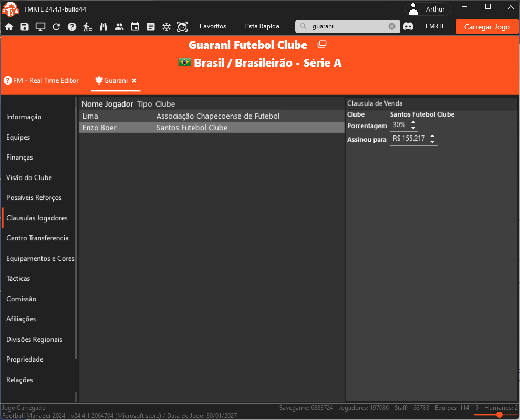Viewport: 520px width, 420px height.
Task: Open the Help question mark icon
Action: click(72, 27)
